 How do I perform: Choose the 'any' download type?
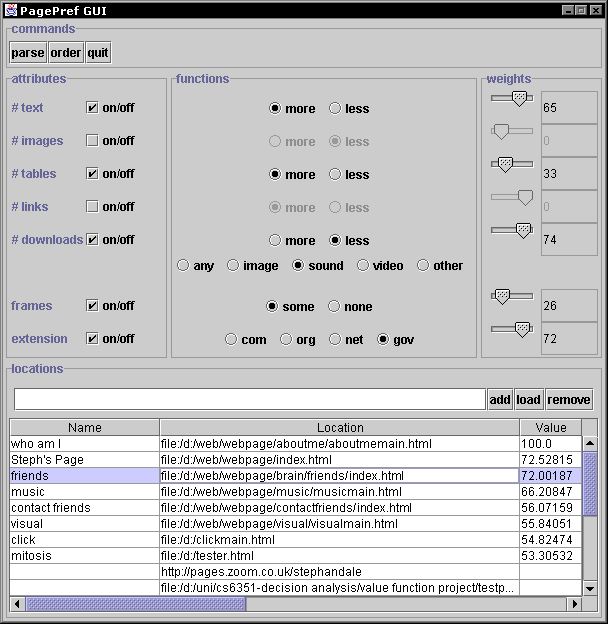[183, 265]
